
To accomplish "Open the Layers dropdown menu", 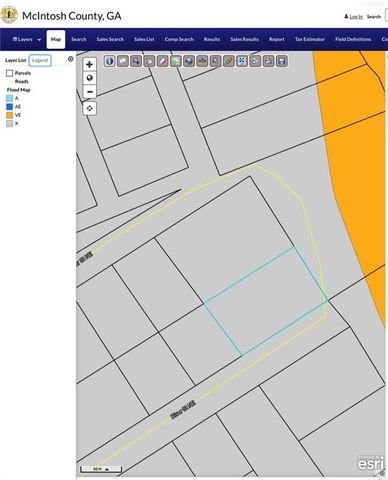I will point(27,39).
